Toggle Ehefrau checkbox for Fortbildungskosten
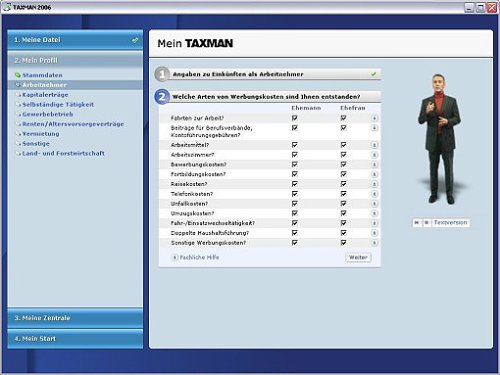Image resolution: width=500 pixels, height=375 pixels. tap(343, 174)
